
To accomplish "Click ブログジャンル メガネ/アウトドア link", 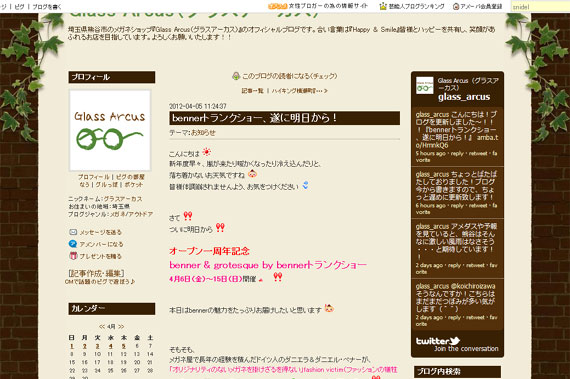I will click(131, 214).
